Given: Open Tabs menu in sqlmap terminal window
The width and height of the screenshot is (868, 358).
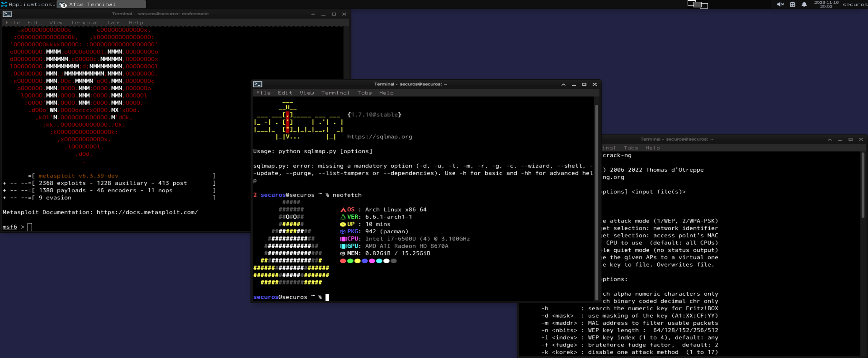Looking at the screenshot, I should (x=364, y=93).
